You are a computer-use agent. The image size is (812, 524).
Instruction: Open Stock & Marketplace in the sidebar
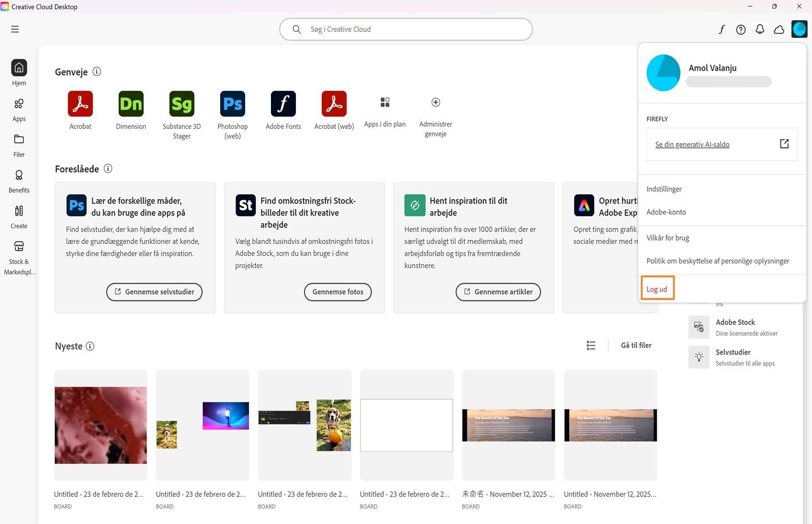(19, 258)
